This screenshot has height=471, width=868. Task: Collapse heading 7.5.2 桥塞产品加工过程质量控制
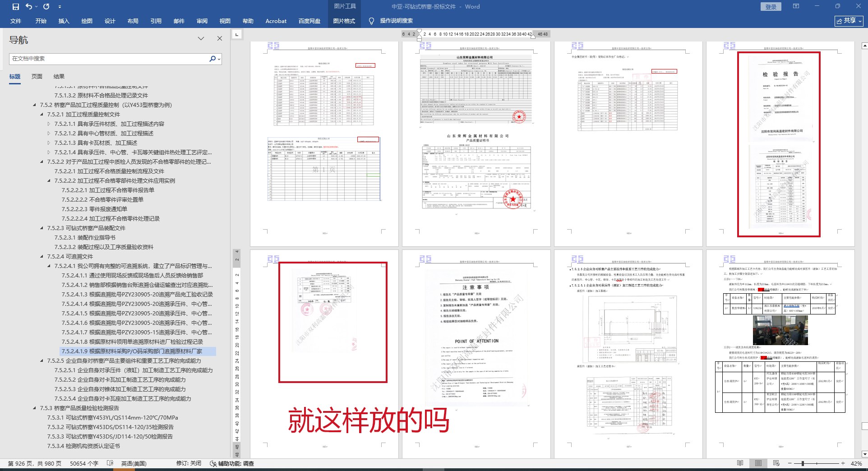click(35, 105)
